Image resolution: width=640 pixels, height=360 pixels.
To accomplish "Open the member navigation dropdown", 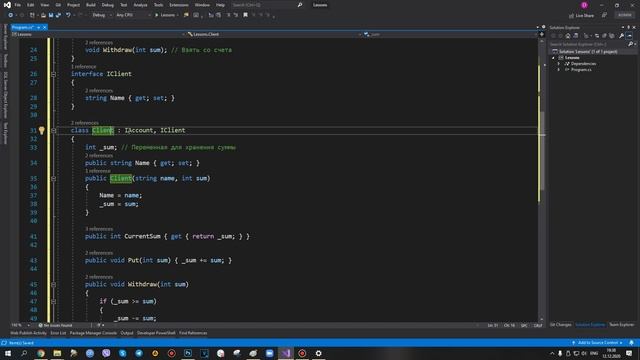I will (x=450, y=34).
